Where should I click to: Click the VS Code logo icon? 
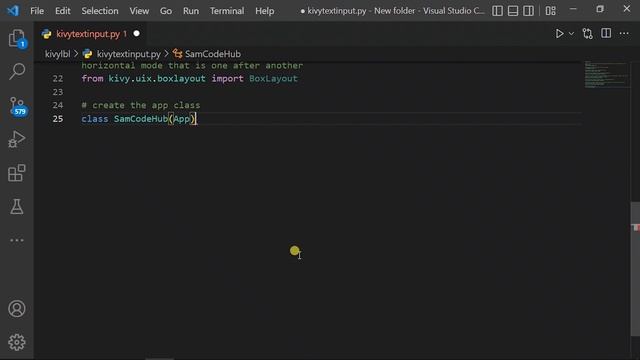pyautogui.click(x=13, y=11)
